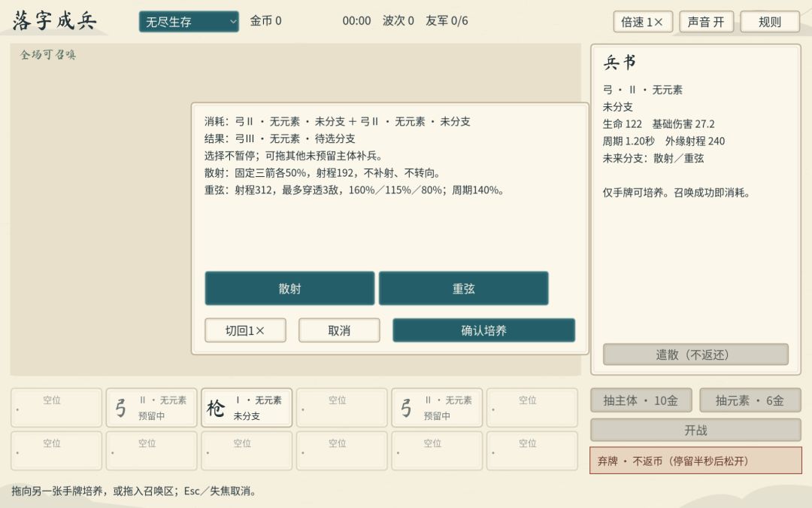Click the bottom hint text 拖向另一张手牌培养
This screenshot has width=812, height=508.
134,491
